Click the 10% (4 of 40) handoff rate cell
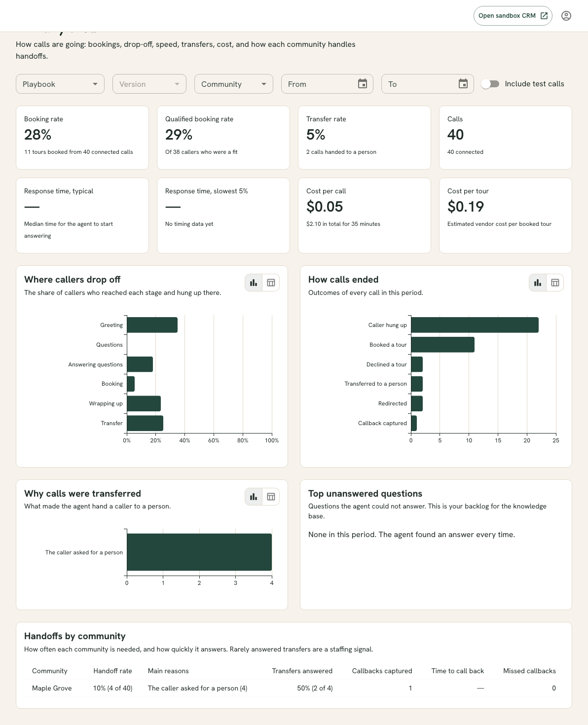Image resolution: width=588 pixels, height=725 pixels. point(113,688)
